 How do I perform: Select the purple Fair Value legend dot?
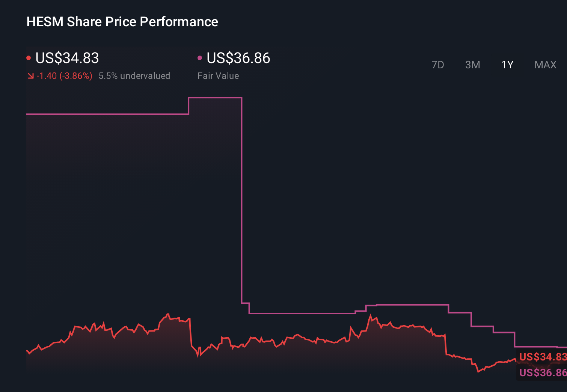click(x=200, y=57)
